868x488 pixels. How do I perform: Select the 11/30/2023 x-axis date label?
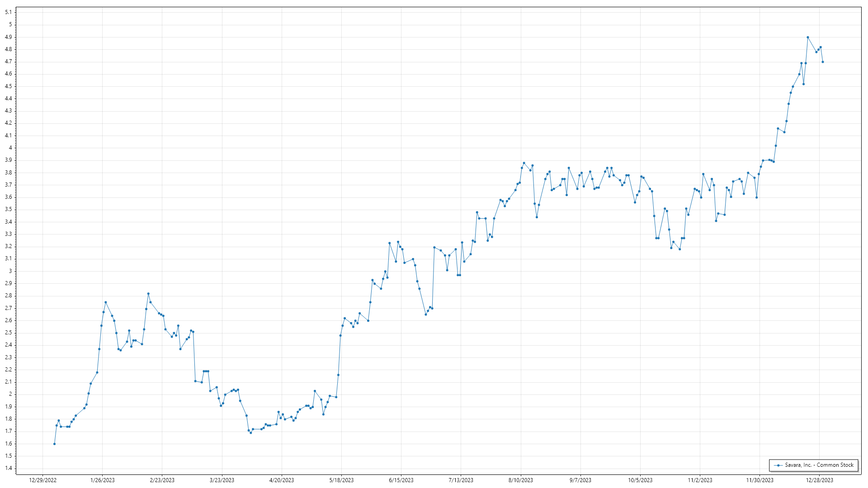click(759, 480)
